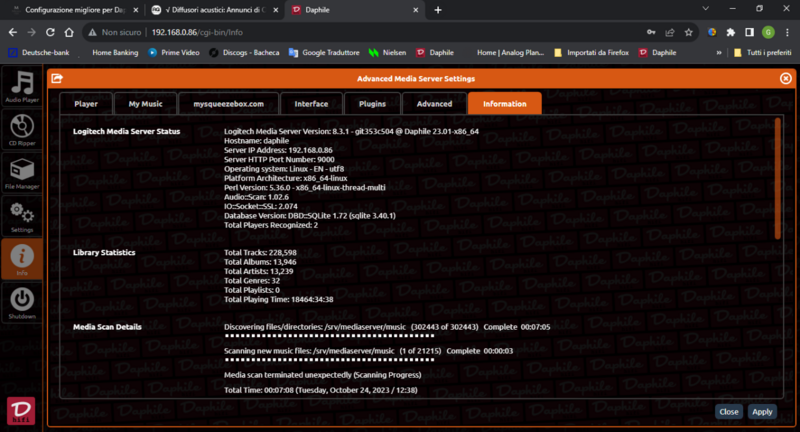
Task: Click the settings panel vertical scrollbar
Action: 778,180
